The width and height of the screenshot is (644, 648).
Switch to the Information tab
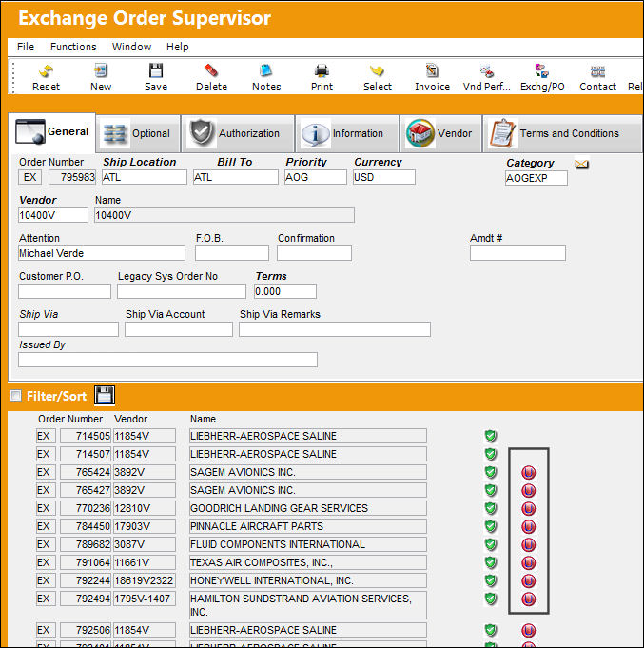point(347,133)
